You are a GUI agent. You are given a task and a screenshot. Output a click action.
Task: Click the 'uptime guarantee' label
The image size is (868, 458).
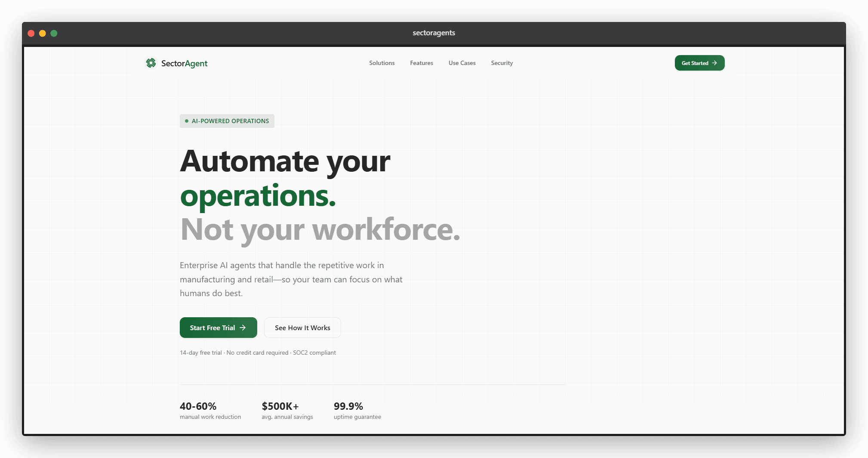[357, 417]
